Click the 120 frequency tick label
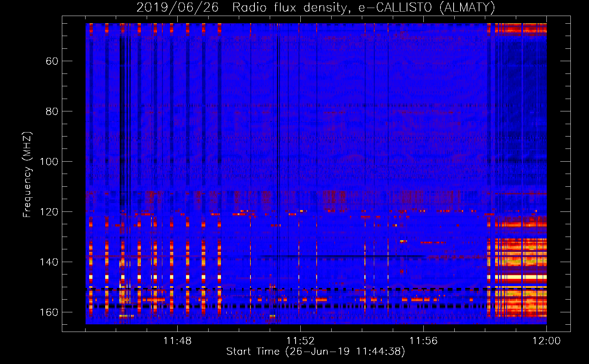Image resolution: width=589 pixels, height=364 pixels. click(x=49, y=212)
